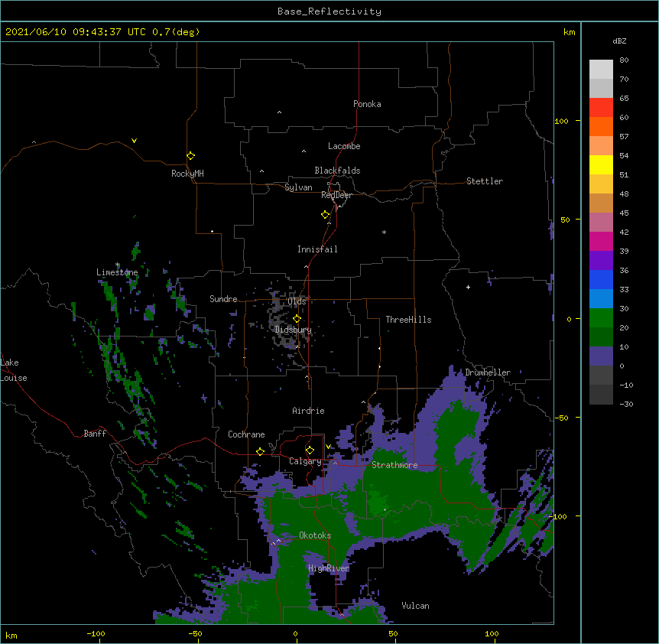The image size is (659, 644).
Task: Click the Olds town label
Action: pyautogui.click(x=297, y=301)
